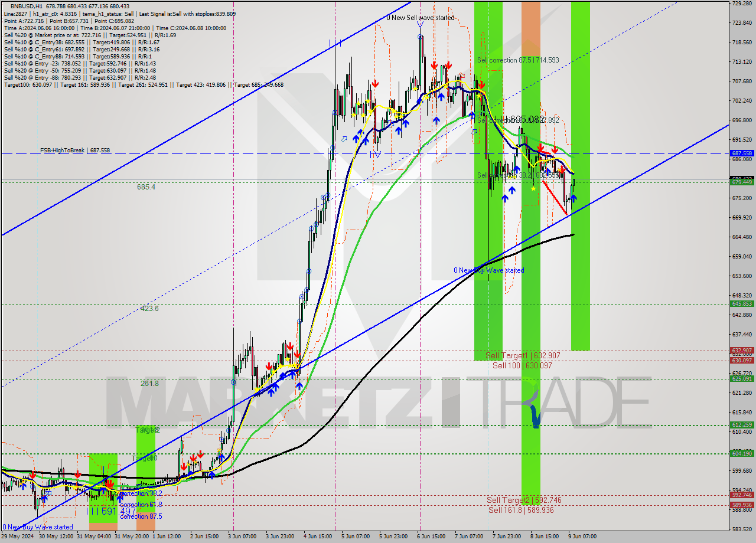Click the '2 Jun 15:00' time axis label
756x543 pixels.
(205, 537)
